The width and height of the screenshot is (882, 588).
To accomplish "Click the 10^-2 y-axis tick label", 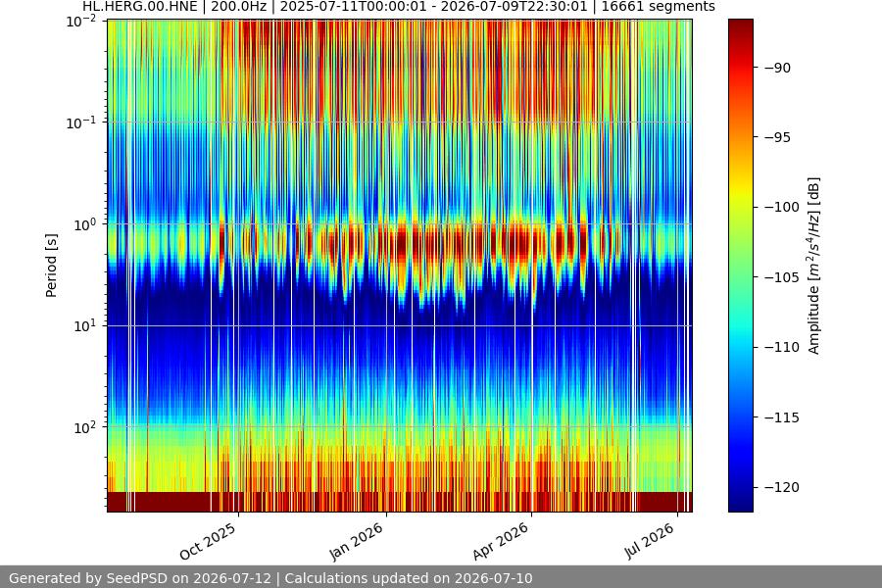I will [x=81, y=22].
